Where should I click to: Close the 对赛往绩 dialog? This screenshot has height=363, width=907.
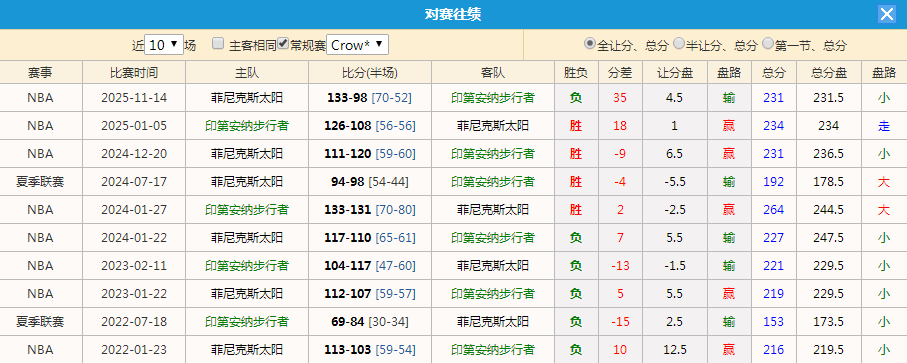(887, 14)
